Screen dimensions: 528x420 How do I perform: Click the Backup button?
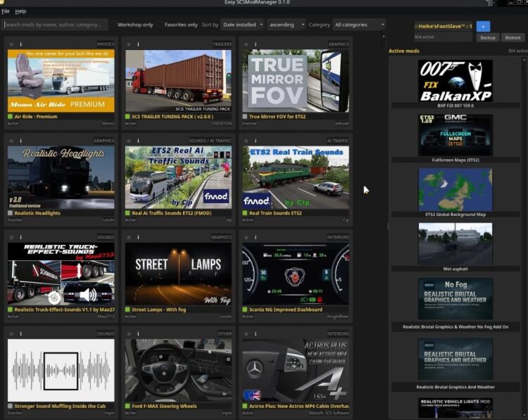click(x=488, y=37)
